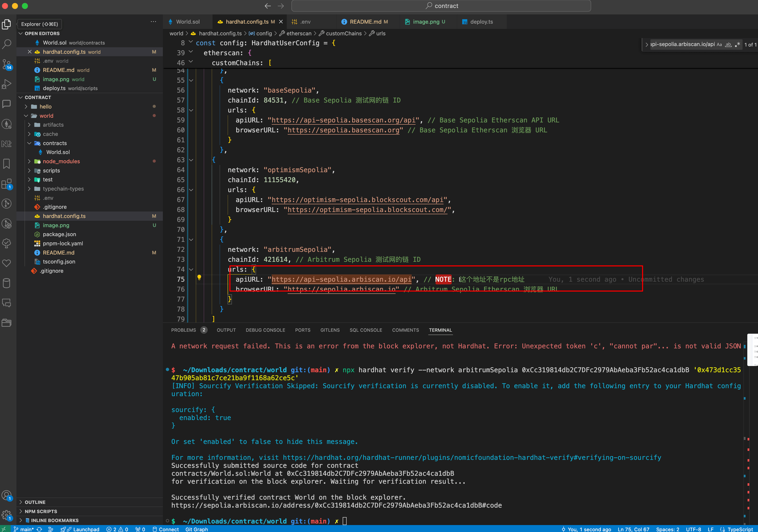Open the N2 icon view in the activity bar
This screenshot has height=532, width=758.
7,144
